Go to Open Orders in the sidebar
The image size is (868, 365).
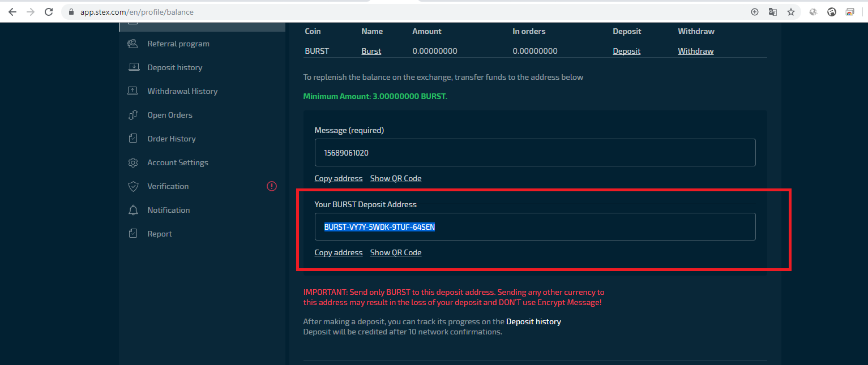tap(170, 115)
